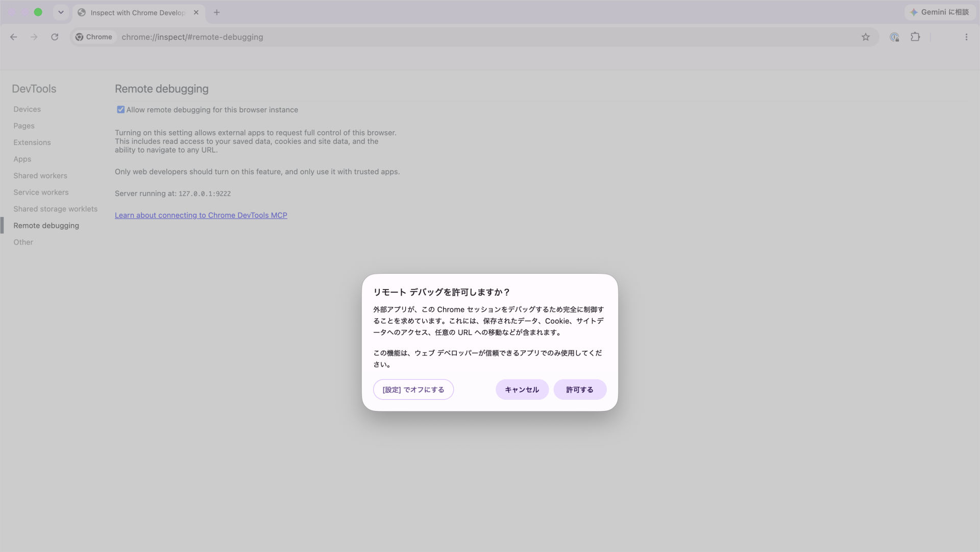Click the green window zoom button

pos(38,12)
